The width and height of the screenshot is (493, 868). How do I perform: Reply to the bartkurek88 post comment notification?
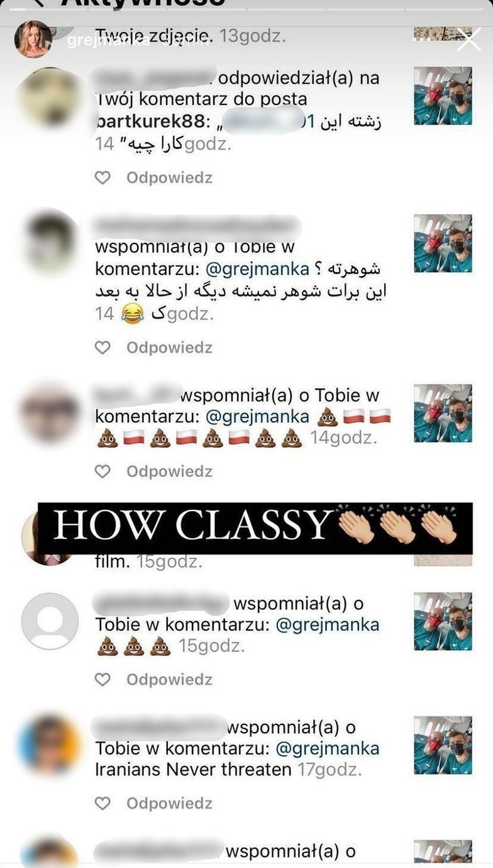169,178
